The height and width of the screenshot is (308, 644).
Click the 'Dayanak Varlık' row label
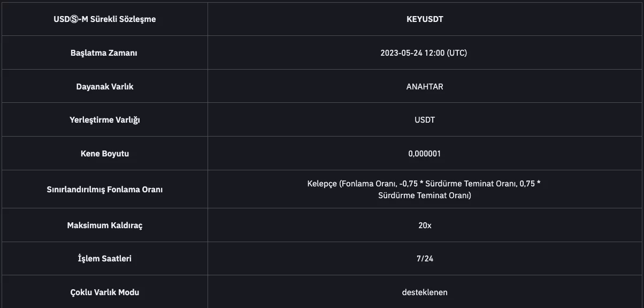click(x=104, y=86)
